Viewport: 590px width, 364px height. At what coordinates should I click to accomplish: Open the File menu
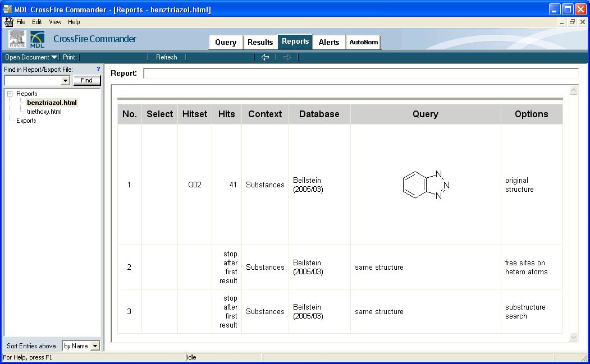(x=21, y=22)
